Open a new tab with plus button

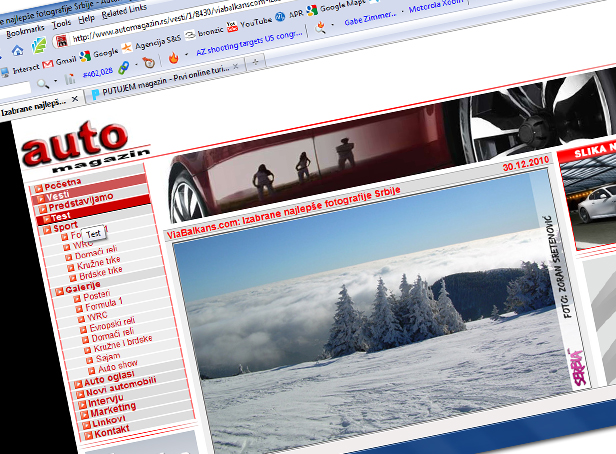coord(255,62)
